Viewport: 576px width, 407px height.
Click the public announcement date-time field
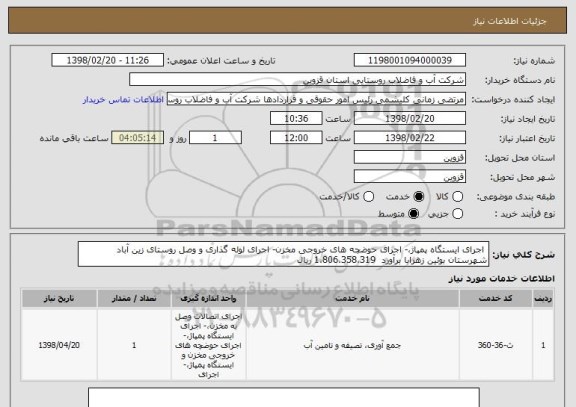click(x=108, y=60)
